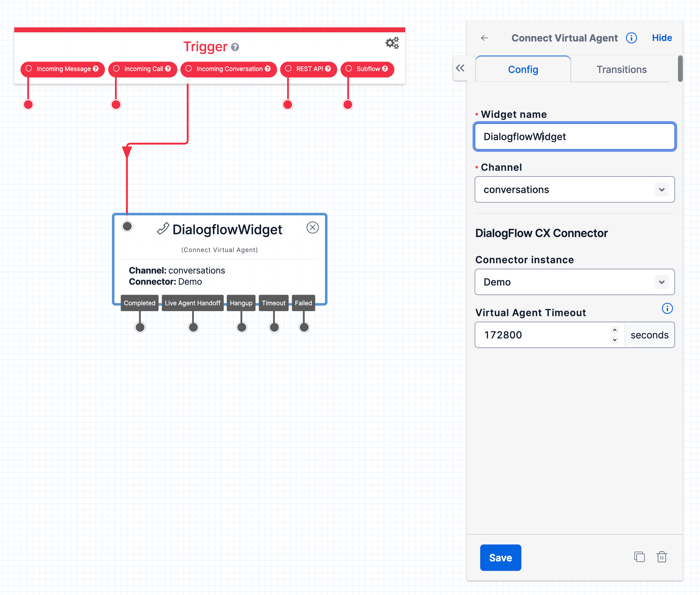This screenshot has width=700, height=595.
Task: Click the help icon next to Trigger title
Action: (235, 47)
